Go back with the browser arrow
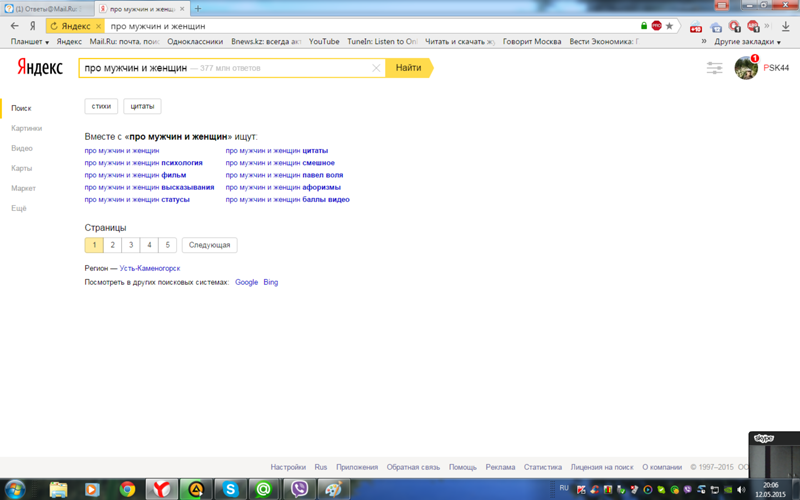 (14, 26)
